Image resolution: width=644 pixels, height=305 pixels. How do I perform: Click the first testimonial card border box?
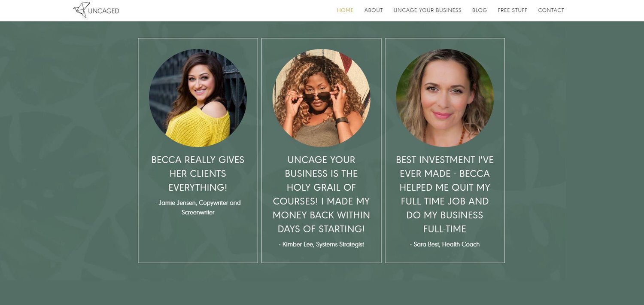tap(198, 150)
